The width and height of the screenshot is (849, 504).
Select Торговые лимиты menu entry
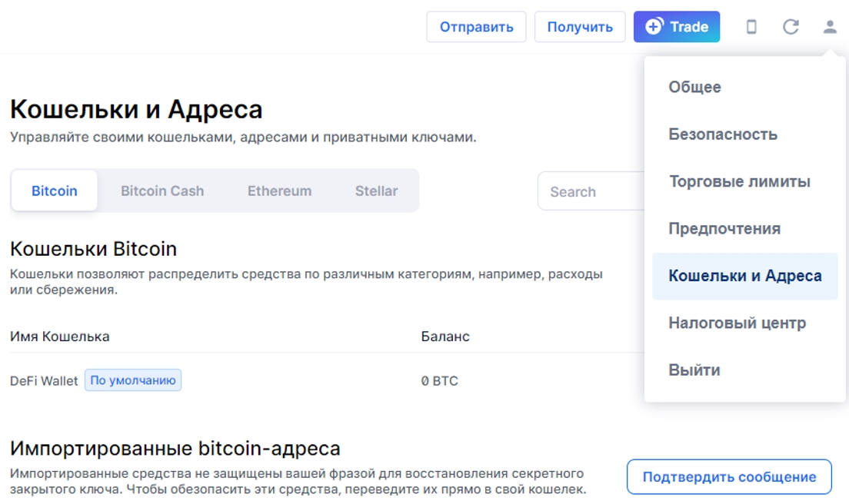(745, 181)
